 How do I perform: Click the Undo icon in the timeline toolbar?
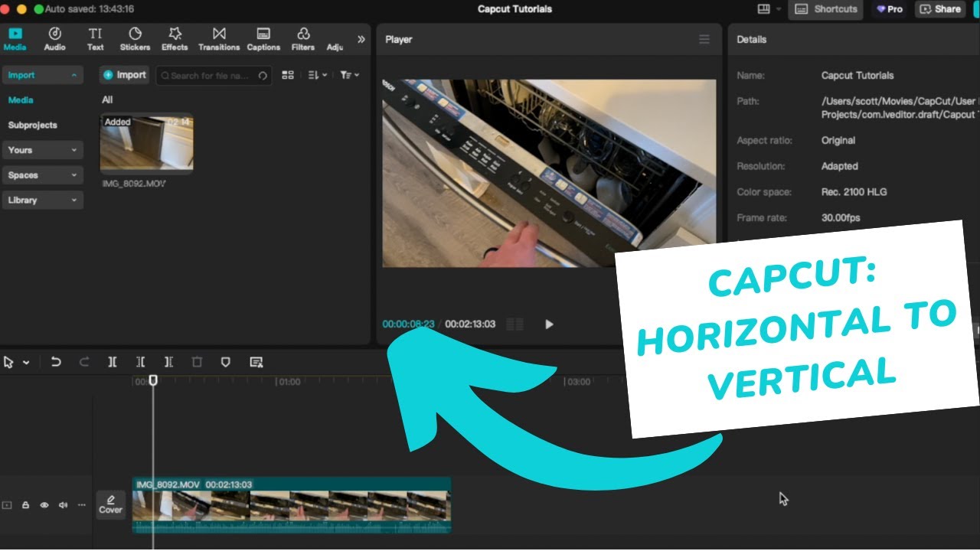click(56, 361)
